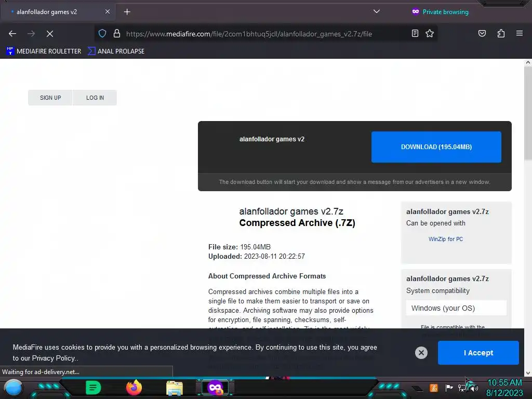Dismiss the cookie banner with the round X
Image resolution: width=532 pixels, height=399 pixels.
pos(421,353)
